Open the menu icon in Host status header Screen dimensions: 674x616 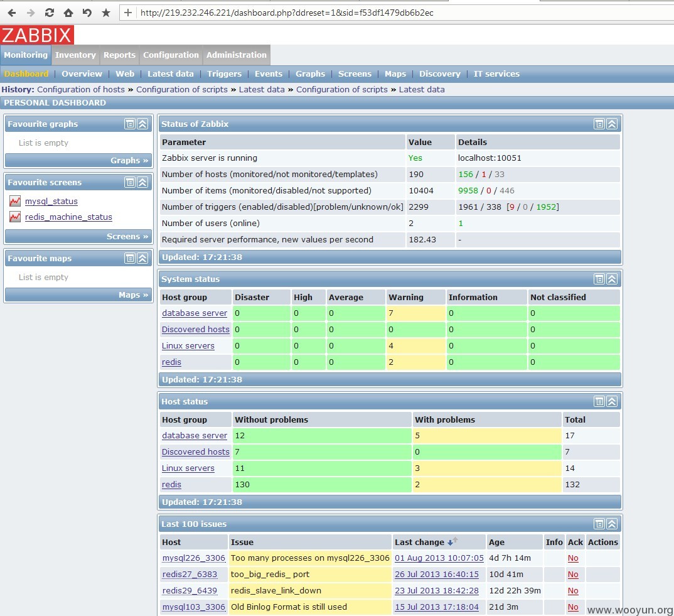(x=599, y=401)
